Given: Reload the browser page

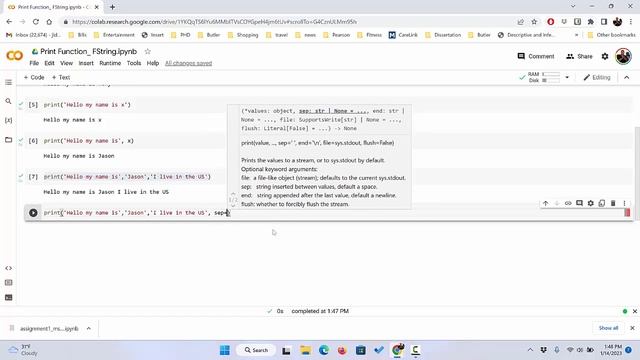Looking at the screenshot, I should click(x=36, y=22).
